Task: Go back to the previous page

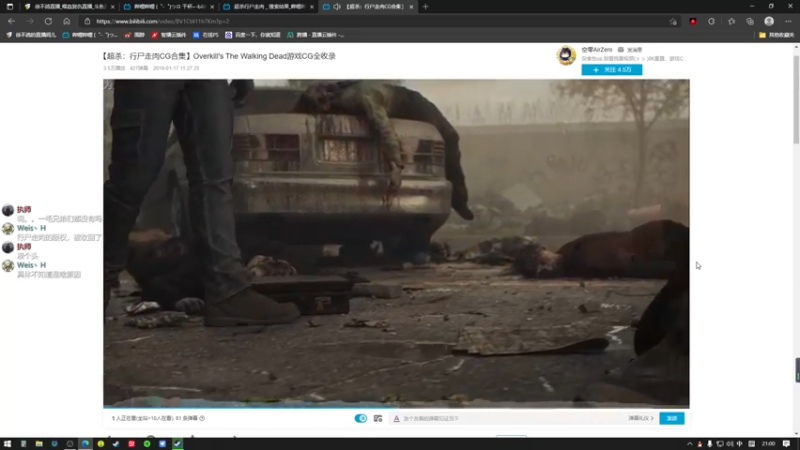Action: 11,21
